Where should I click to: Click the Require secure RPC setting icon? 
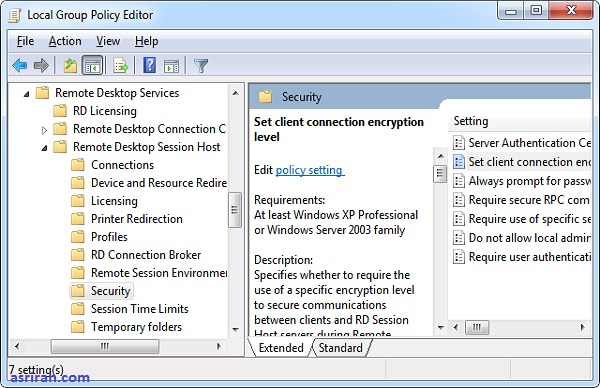coord(459,200)
